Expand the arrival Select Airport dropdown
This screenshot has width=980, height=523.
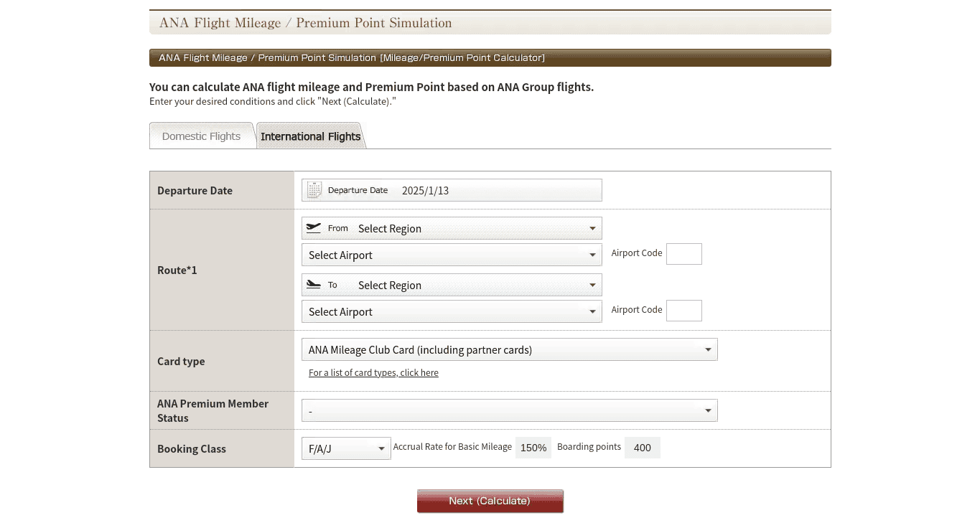tap(452, 311)
